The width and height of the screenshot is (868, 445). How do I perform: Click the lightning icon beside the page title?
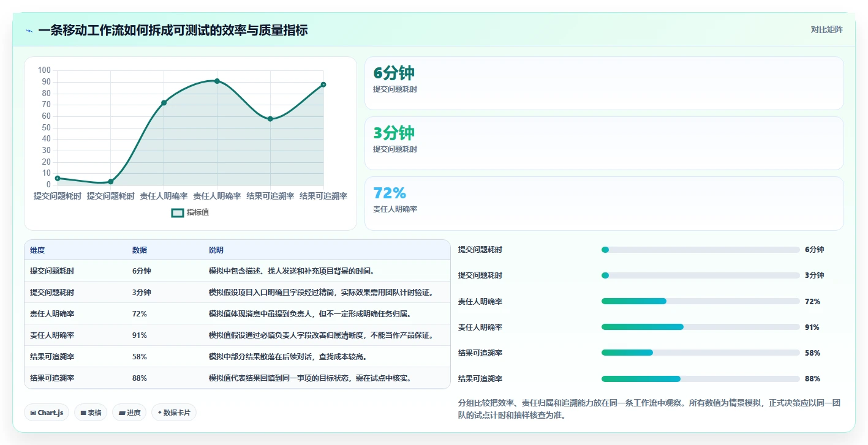(29, 31)
